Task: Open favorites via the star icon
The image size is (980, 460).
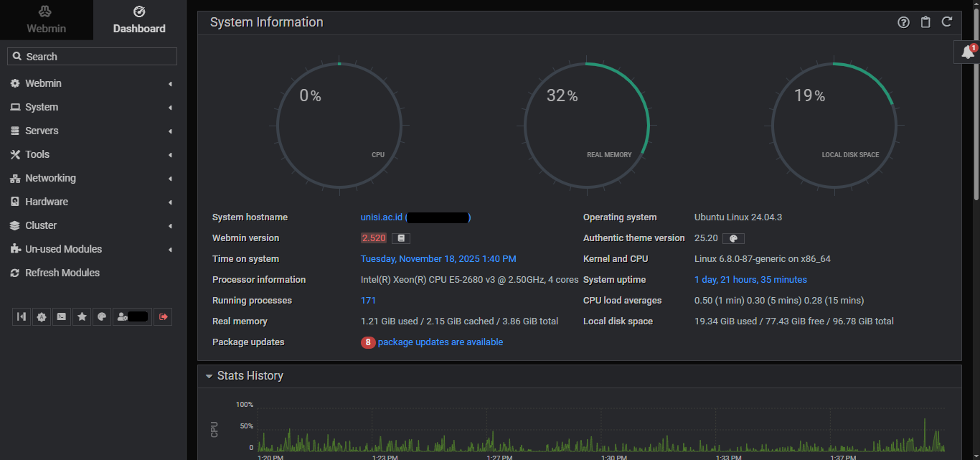Action: click(x=82, y=316)
